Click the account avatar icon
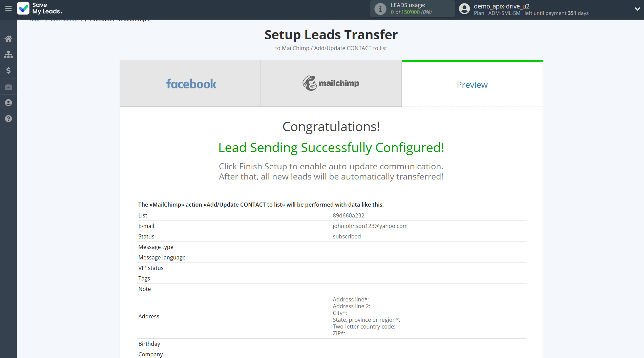 [x=464, y=9]
